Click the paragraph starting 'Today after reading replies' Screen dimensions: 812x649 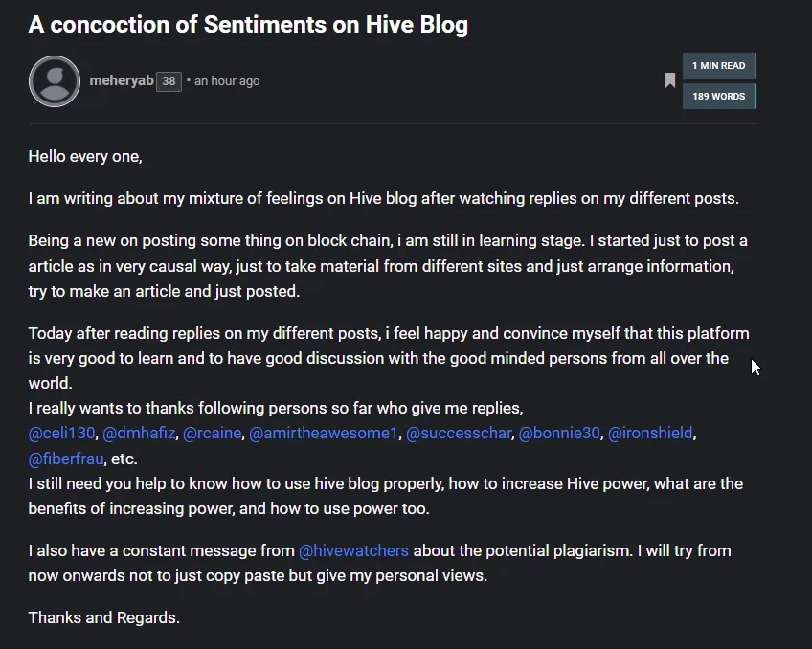click(389, 358)
